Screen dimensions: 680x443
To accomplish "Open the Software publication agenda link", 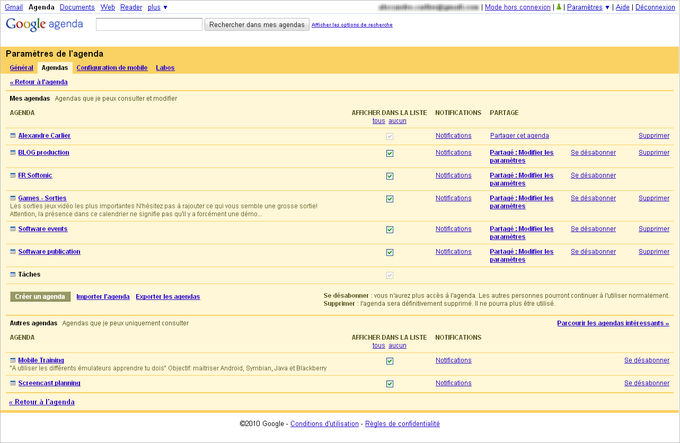I will point(49,252).
